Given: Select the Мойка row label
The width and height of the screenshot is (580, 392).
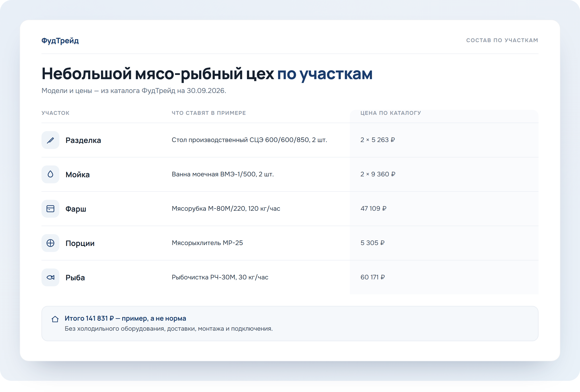Looking at the screenshot, I should (x=78, y=174).
